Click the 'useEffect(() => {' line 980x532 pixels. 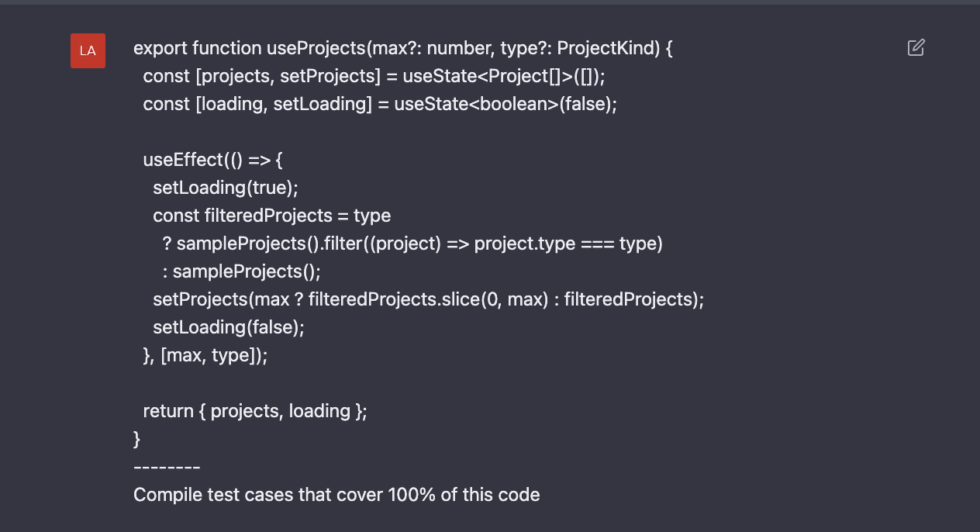(x=213, y=160)
